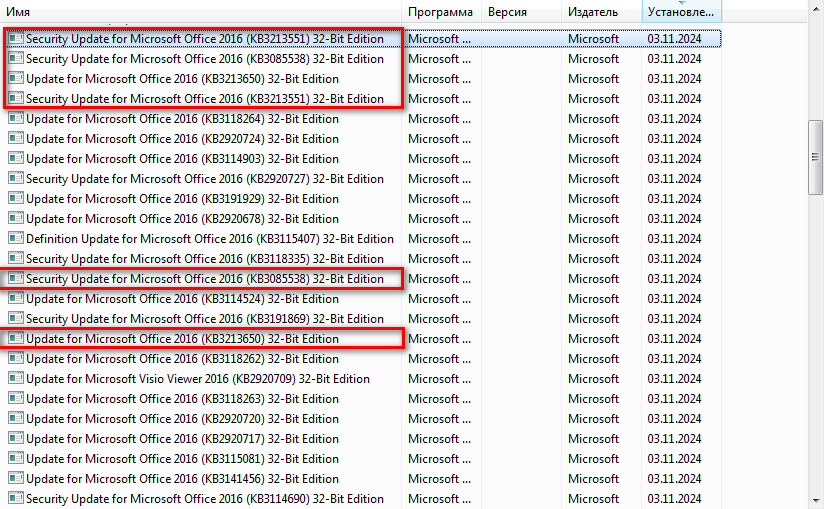Click the 03.11.2024 date of update KB3191929
824x509 pixels.
[674, 199]
